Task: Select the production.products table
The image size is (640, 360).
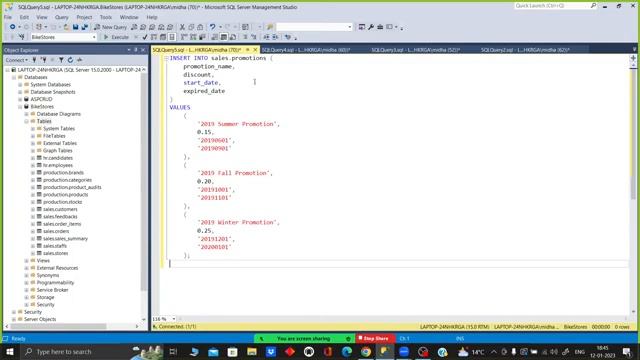Action: pos(65,195)
